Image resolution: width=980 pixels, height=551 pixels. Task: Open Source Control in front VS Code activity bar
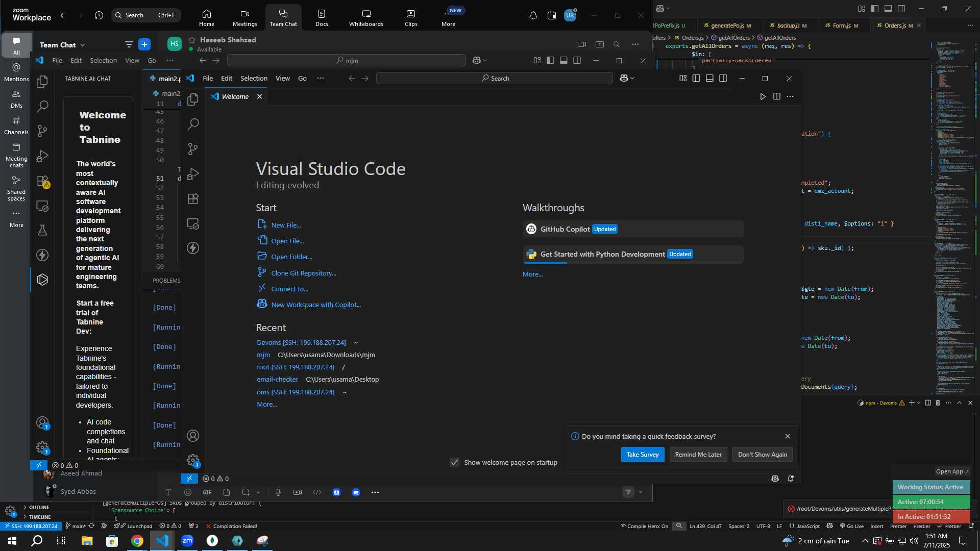point(193,149)
